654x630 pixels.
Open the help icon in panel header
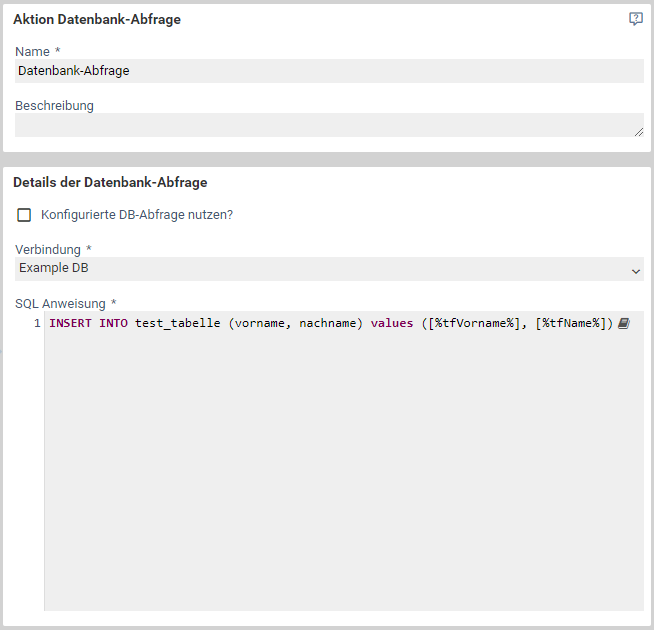point(635,19)
